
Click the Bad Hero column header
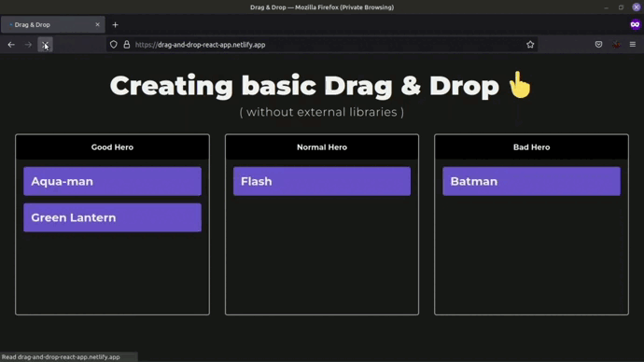tap(531, 147)
